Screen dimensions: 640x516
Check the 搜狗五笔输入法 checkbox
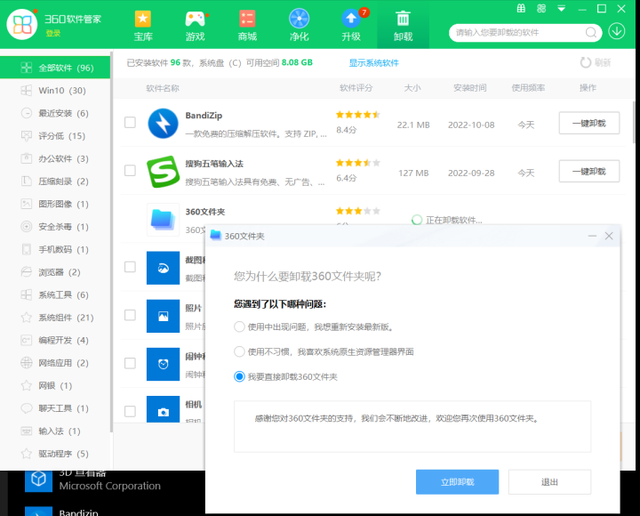coord(130,170)
